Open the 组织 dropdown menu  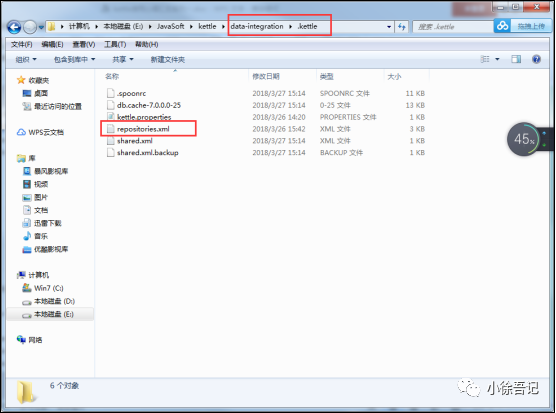point(26,60)
